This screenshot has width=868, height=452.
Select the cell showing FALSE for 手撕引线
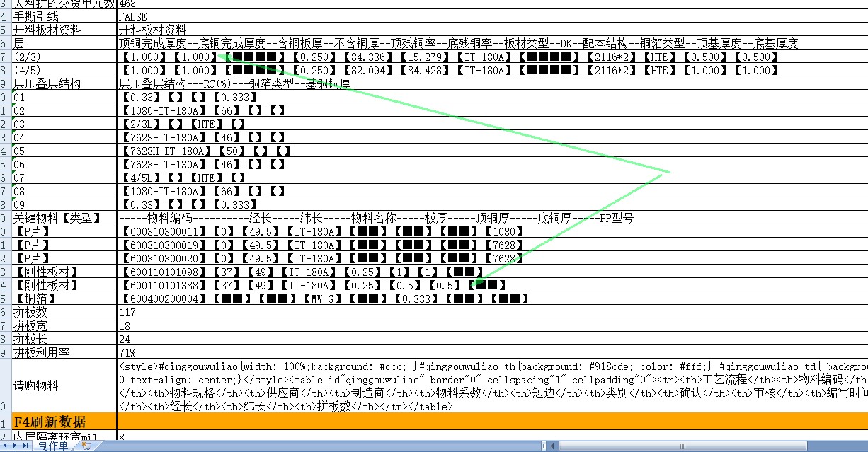tap(492, 16)
